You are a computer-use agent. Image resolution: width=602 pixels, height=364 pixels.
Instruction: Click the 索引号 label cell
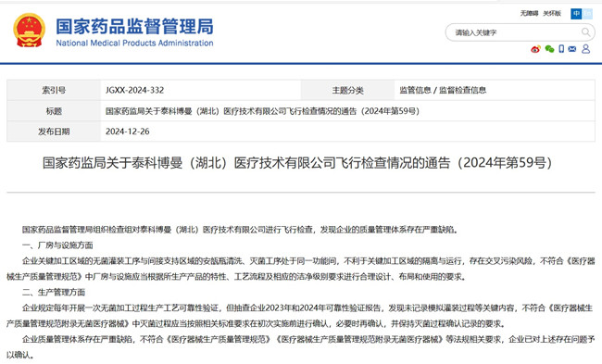pos(54,90)
